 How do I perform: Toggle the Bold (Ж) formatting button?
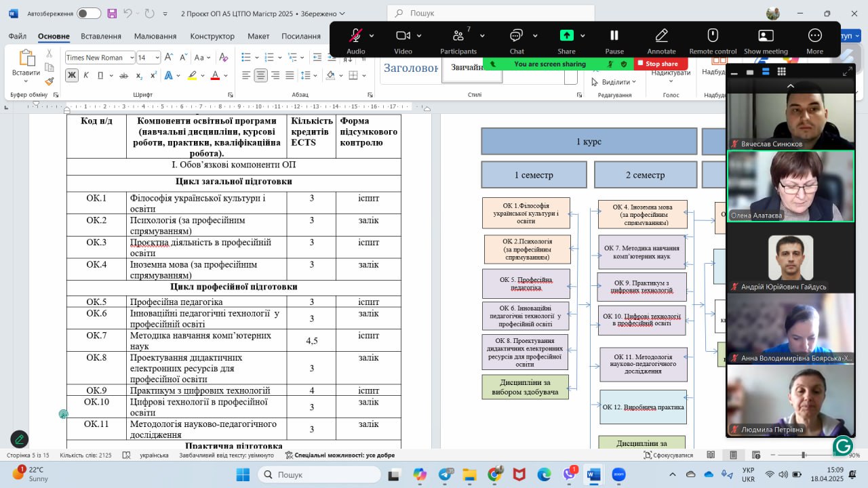[x=72, y=75]
